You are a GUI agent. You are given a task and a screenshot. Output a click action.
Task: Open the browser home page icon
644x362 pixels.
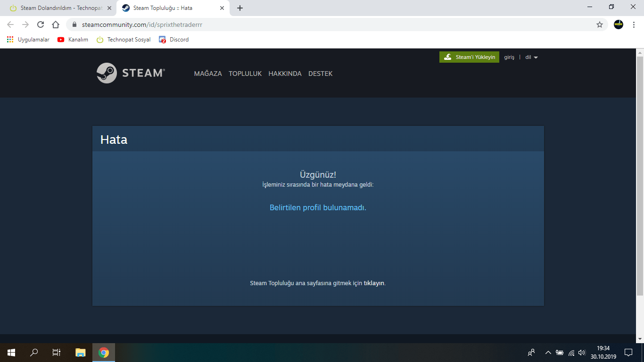(56, 25)
